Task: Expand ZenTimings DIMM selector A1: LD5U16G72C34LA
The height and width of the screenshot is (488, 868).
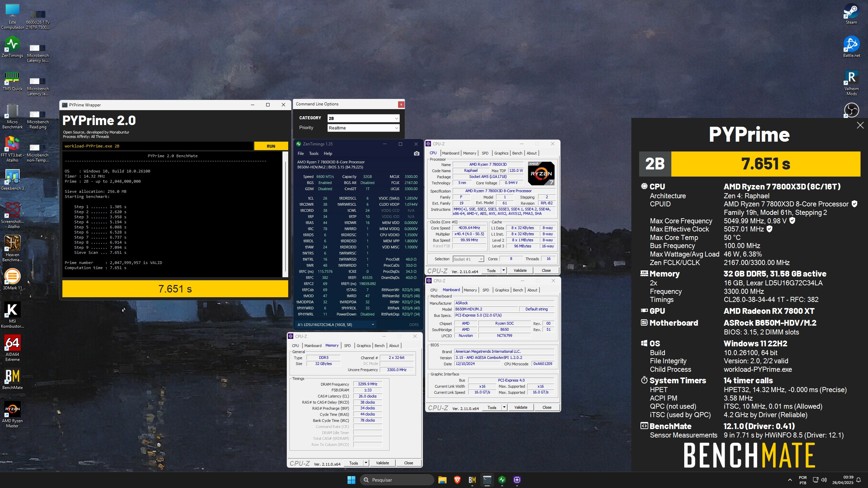Action: click(336, 325)
